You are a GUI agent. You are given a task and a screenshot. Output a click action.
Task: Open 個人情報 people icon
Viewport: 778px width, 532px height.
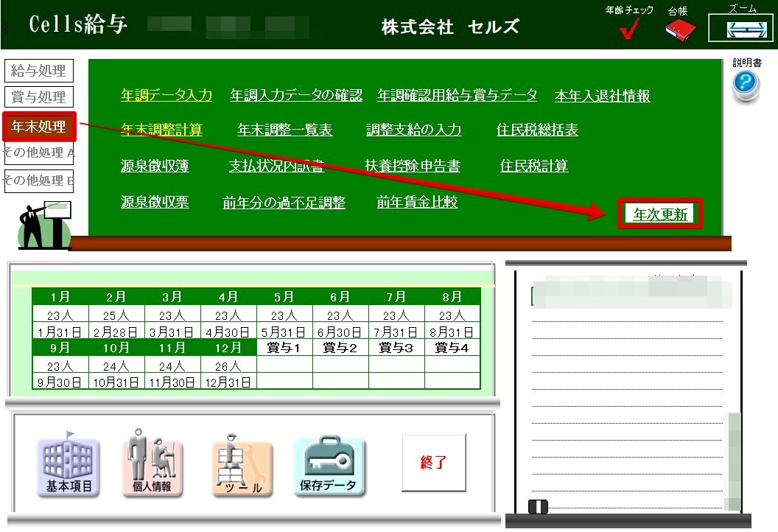(152, 463)
